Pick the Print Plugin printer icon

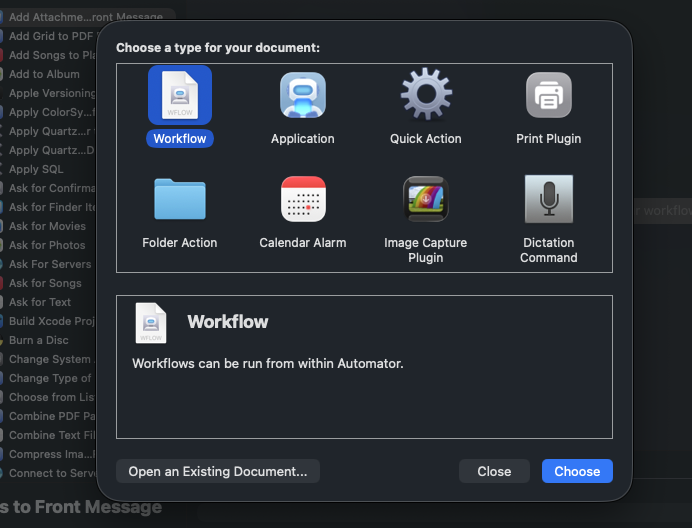[548, 96]
